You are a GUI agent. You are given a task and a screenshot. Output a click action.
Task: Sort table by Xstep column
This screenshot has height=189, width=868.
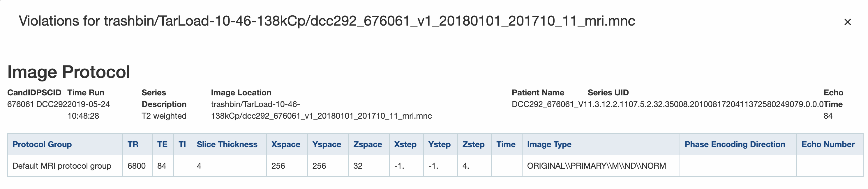pos(406,144)
